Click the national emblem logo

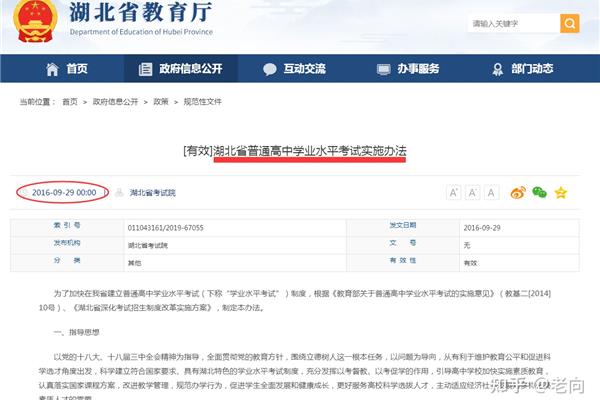coord(35,21)
